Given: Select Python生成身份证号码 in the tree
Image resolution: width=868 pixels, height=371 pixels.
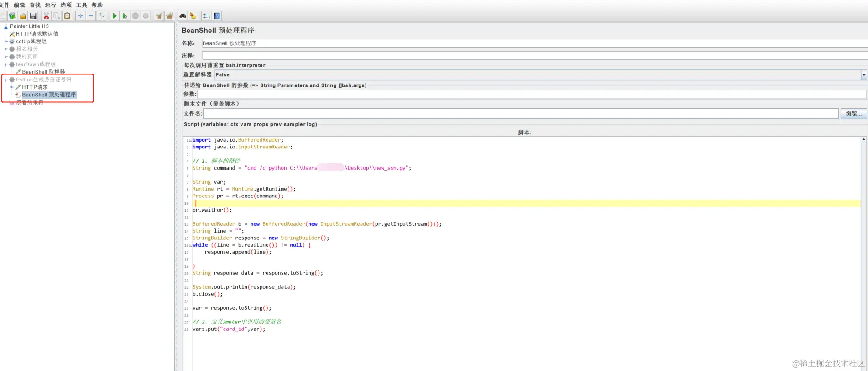Looking at the screenshot, I should click(x=44, y=79).
